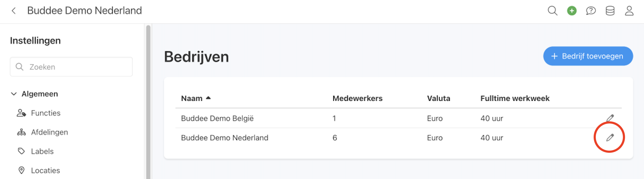Open the database icon in top bar
This screenshot has height=179, width=644.
point(610,11)
